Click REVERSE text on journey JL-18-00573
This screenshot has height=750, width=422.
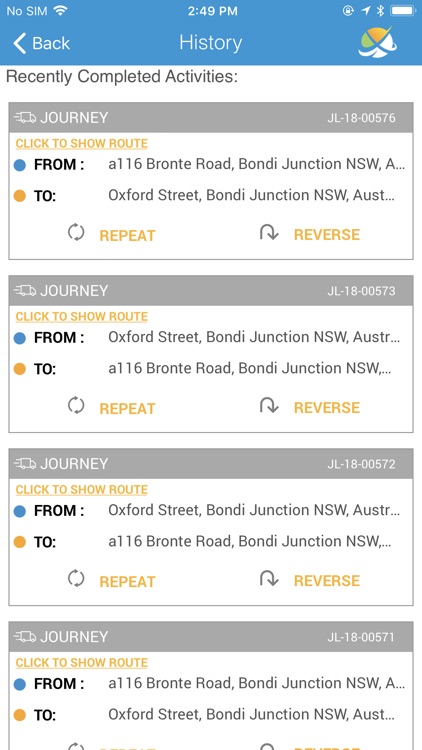click(327, 408)
